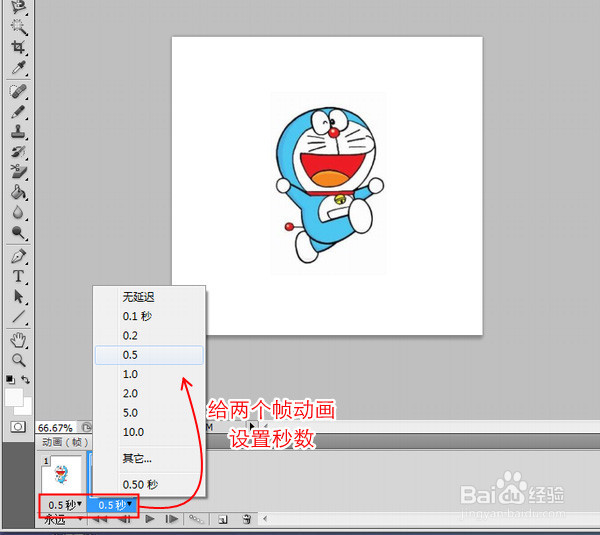
Task: Open the status bar info arrow menu
Action: coord(252,426)
